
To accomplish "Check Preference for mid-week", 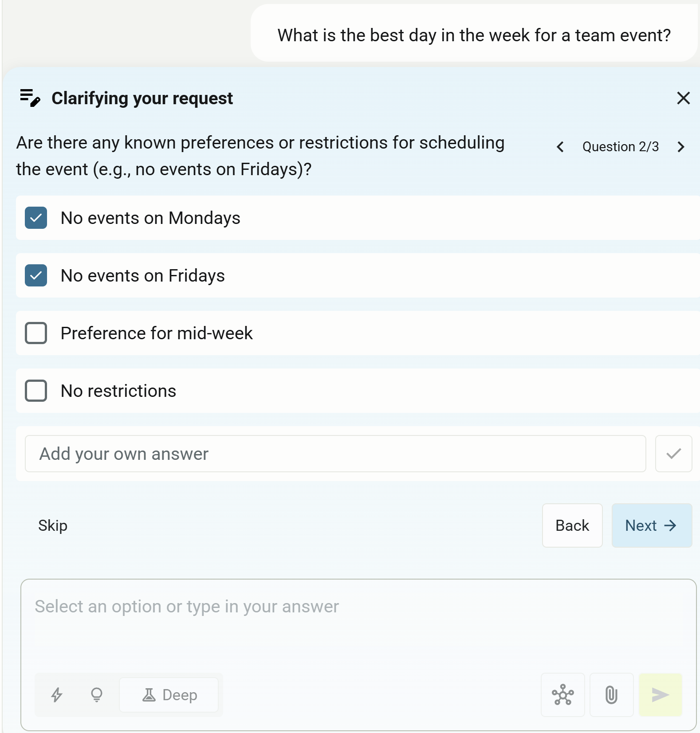I will tap(36, 333).
